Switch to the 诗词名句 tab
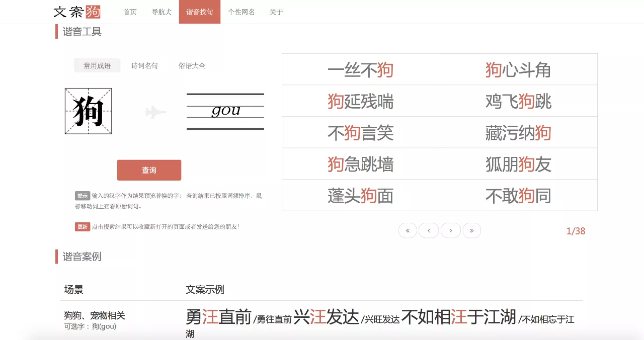The width and height of the screenshot is (644, 340). (144, 65)
